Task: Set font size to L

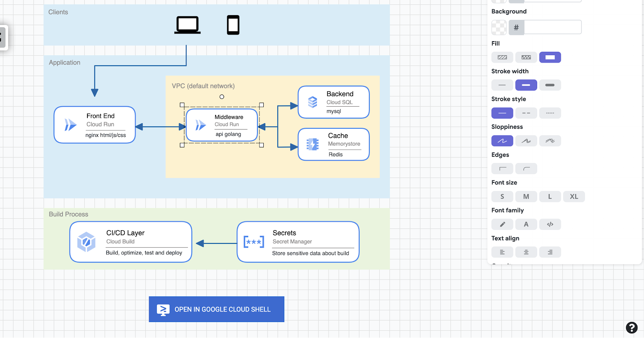Action: [550, 196]
